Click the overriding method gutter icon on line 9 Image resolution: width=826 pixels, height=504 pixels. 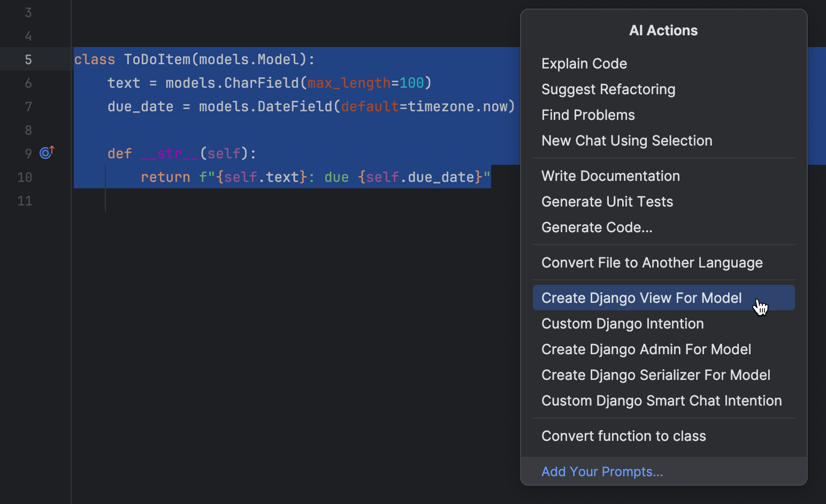click(47, 153)
